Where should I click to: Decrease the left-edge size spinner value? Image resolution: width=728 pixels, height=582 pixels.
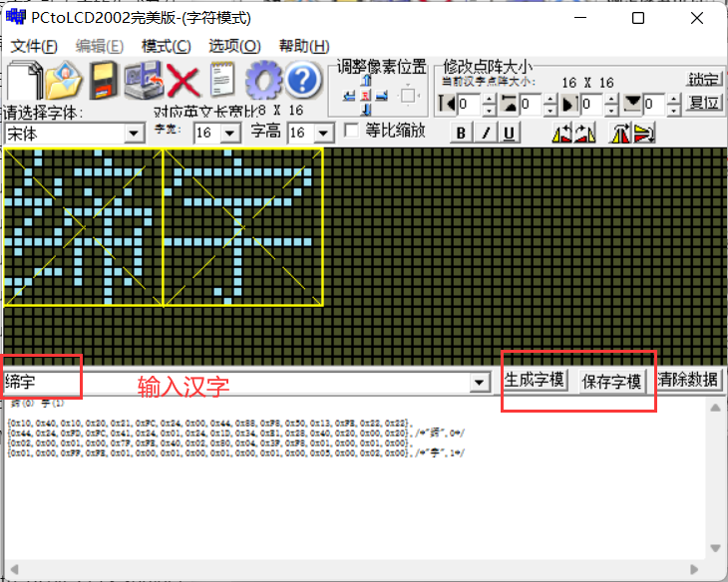(x=489, y=110)
